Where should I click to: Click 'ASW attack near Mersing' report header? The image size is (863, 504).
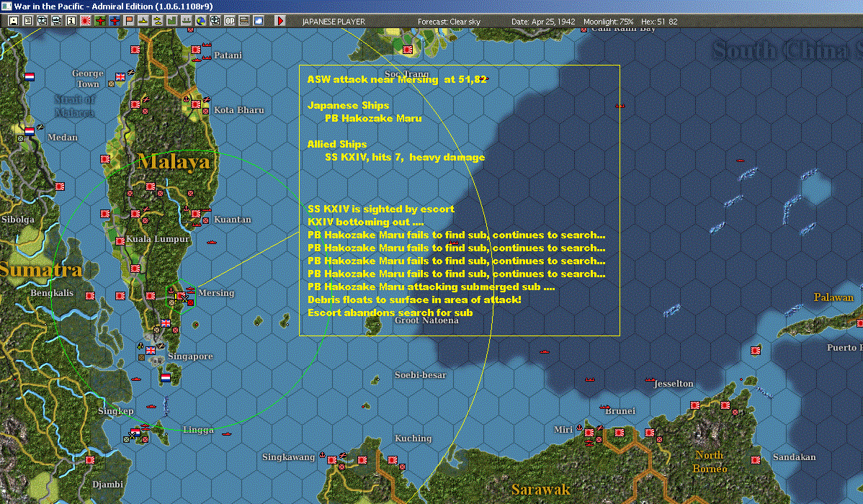(397, 79)
